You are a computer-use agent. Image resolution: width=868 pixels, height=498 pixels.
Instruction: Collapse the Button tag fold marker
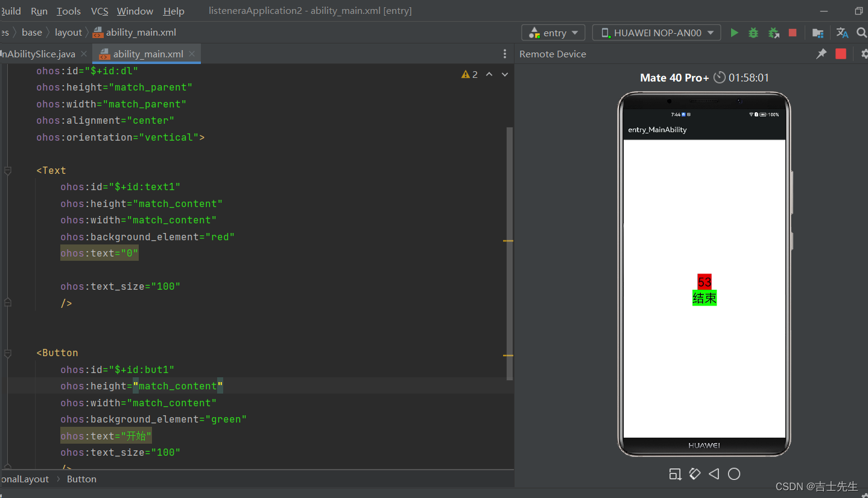click(x=8, y=353)
